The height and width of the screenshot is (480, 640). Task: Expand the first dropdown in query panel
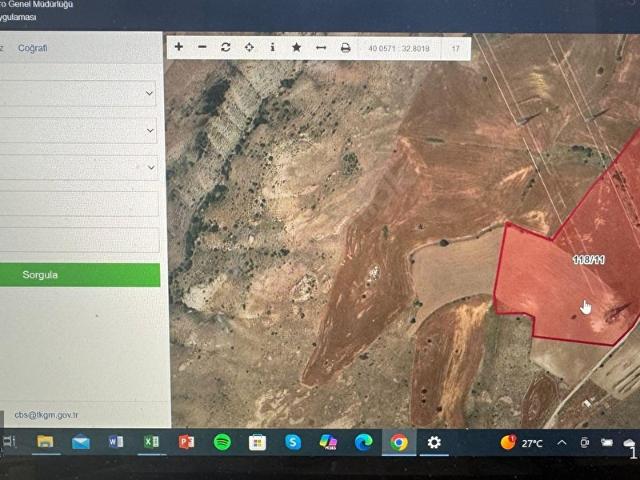point(80,94)
